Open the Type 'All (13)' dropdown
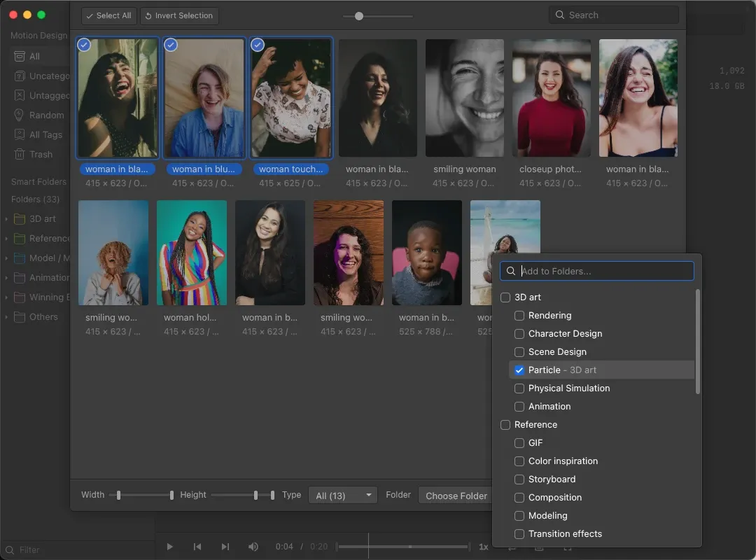756x560 pixels. (x=343, y=496)
